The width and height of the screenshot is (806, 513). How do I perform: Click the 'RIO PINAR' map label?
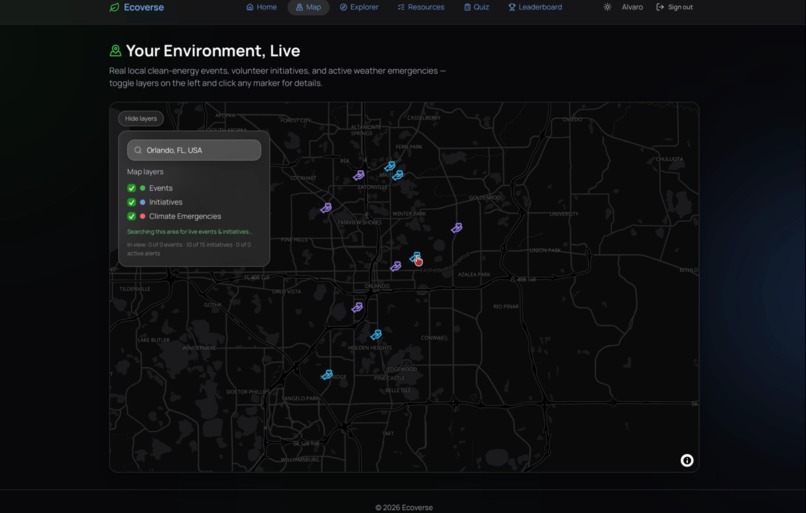506,307
